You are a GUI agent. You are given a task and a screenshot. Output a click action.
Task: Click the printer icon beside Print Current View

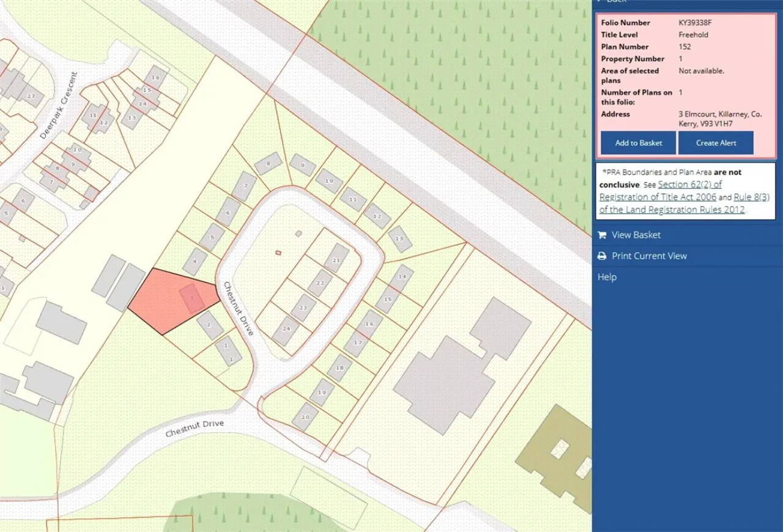pyautogui.click(x=602, y=256)
